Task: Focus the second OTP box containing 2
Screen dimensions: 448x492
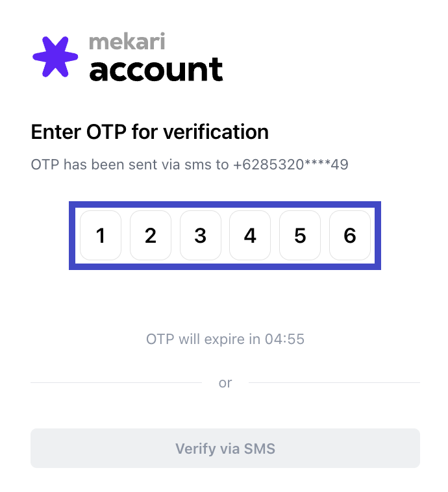Action: pos(151,236)
